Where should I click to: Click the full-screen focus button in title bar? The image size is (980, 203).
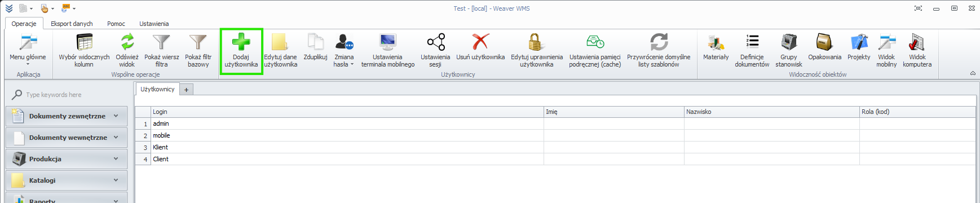coord(918,8)
